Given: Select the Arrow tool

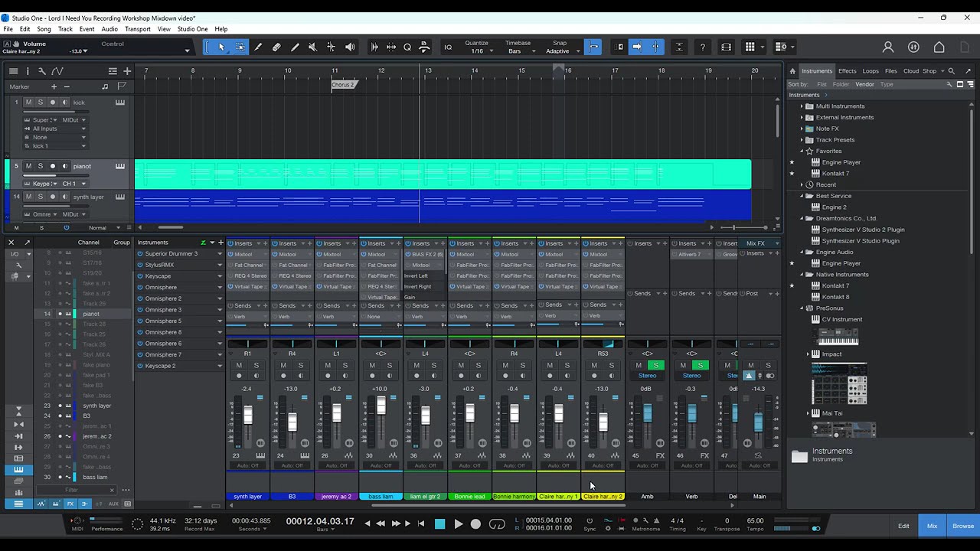Looking at the screenshot, I should pos(221,47).
